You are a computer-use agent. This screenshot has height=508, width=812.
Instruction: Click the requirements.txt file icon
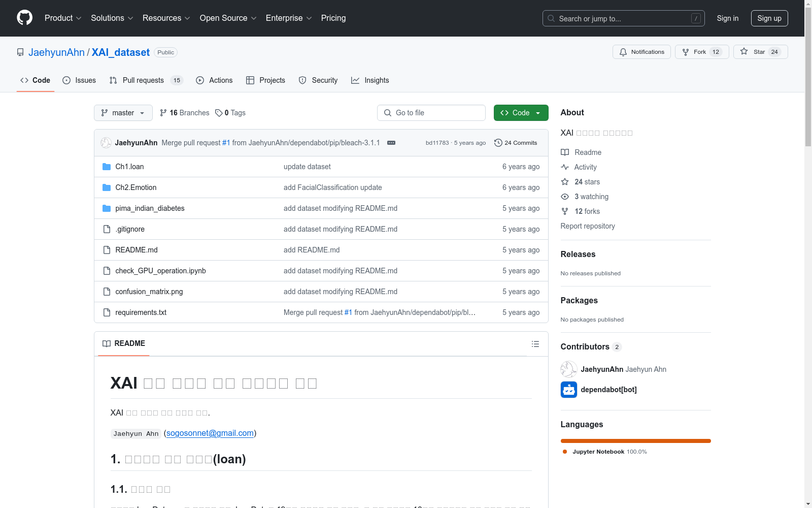107,312
